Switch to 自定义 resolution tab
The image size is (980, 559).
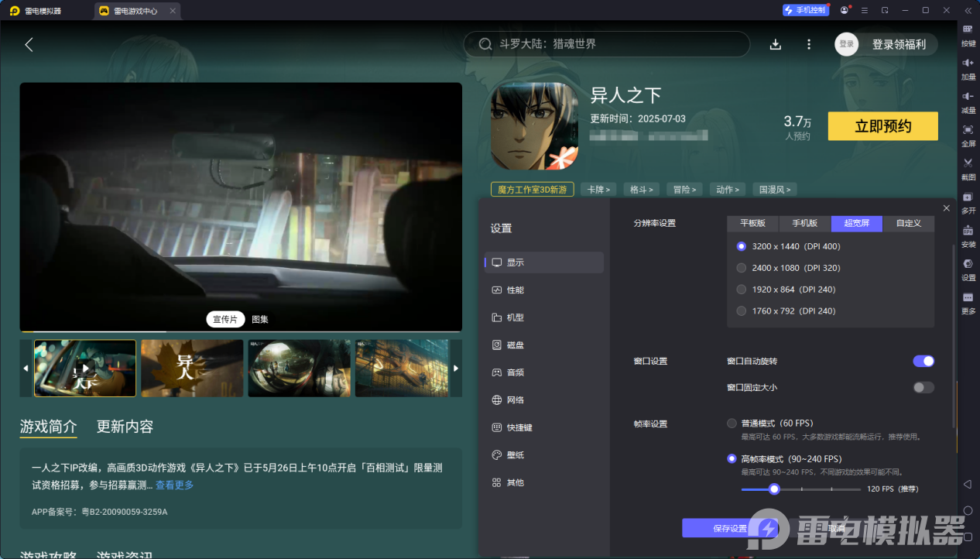[909, 223]
